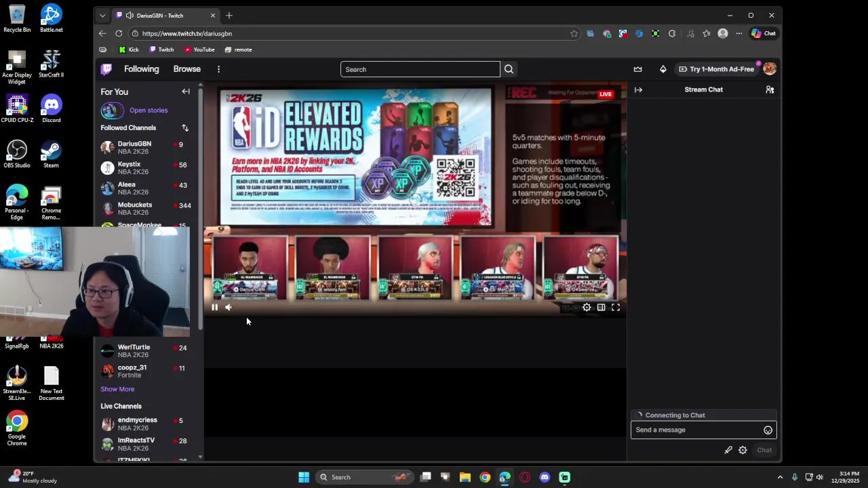Open the Browse page

click(x=186, y=69)
